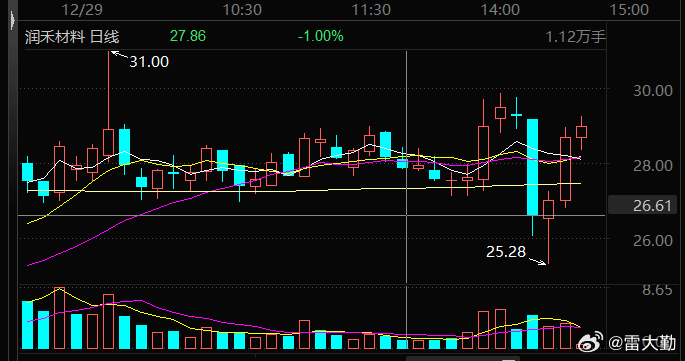Click the 8.65 volume axis label
This screenshot has width=685, height=361.
[x=657, y=290]
